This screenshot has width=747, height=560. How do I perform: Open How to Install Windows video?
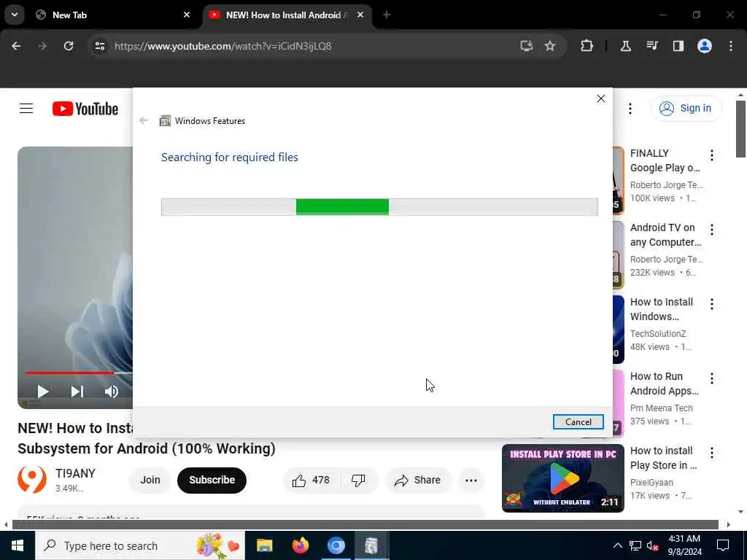pos(661,309)
